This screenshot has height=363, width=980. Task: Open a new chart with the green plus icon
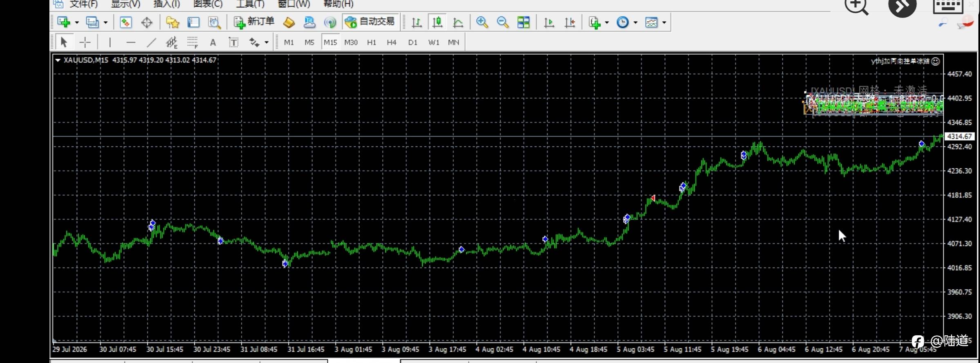pyautogui.click(x=64, y=22)
